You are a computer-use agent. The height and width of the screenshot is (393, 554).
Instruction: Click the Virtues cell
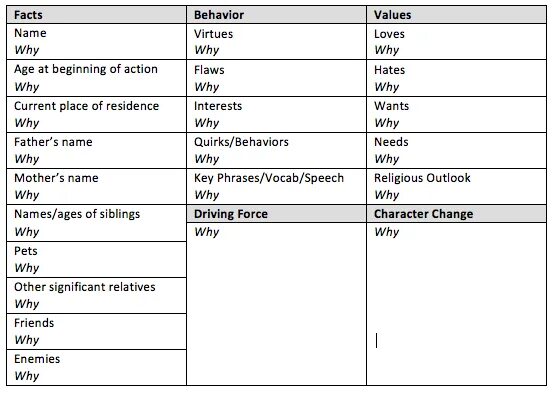pos(277,42)
